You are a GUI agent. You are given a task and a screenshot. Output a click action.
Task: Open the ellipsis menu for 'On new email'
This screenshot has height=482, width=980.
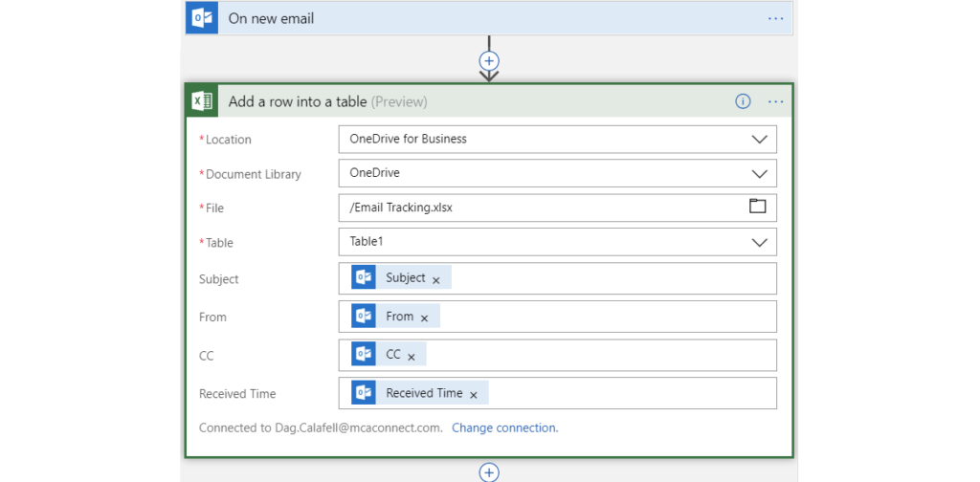775,19
